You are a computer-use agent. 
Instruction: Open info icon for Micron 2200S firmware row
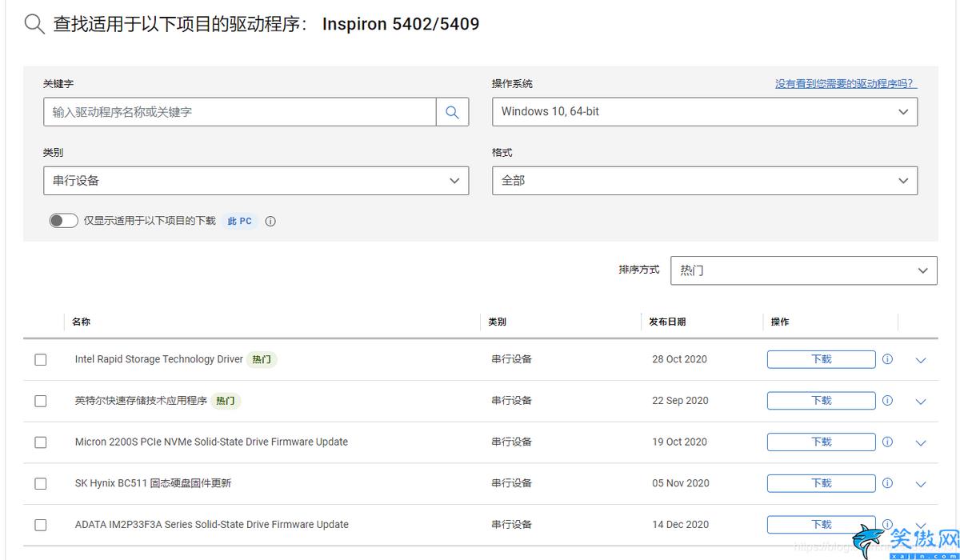coord(887,442)
